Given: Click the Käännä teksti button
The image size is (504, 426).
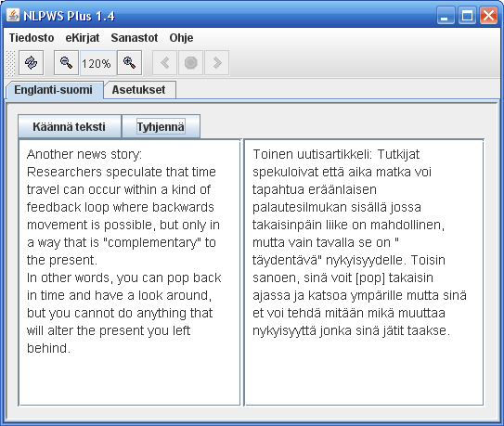Looking at the screenshot, I should tap(69, 126).
